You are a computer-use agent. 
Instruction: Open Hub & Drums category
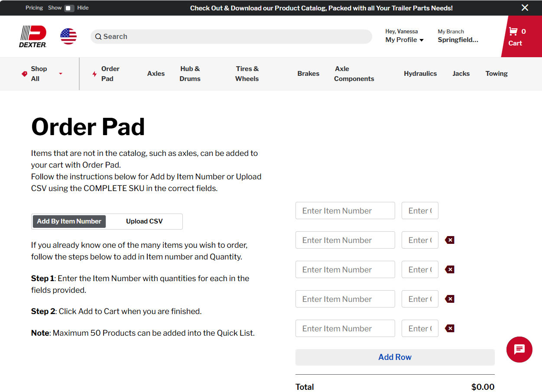tap(190, 74)
